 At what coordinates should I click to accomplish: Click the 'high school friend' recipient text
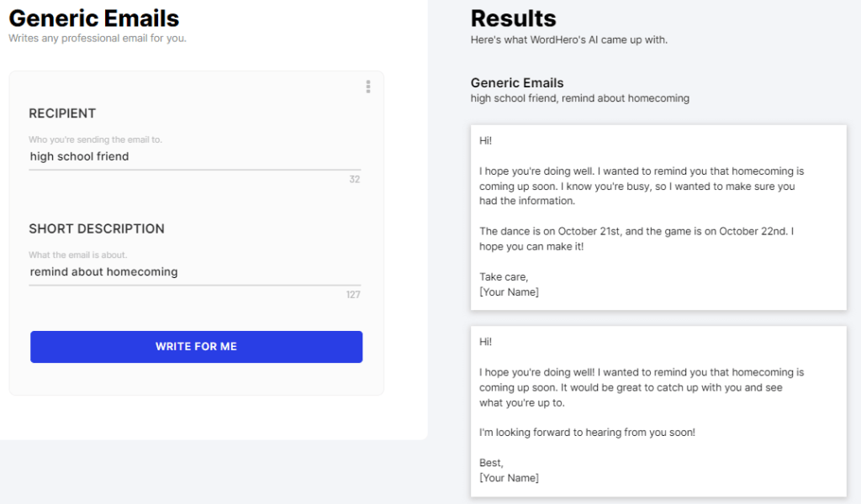click(x=79, y=156)
